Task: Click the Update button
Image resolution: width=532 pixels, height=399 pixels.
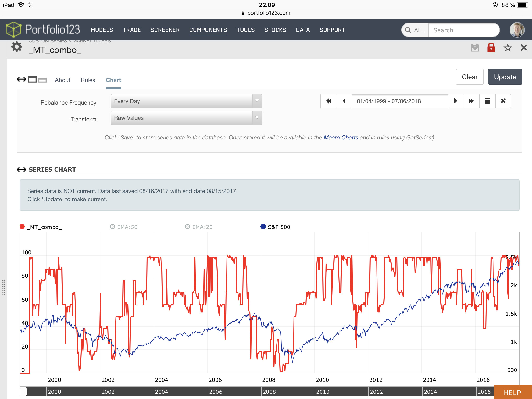Action: [x=505, y=77]
